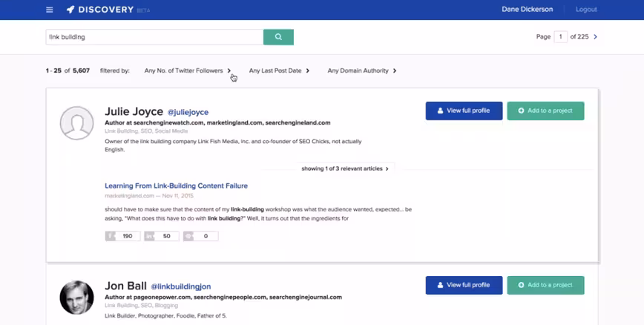This screenshot has height=325, width=644.
Task: Go to next page arrow
Action: point(596,36)
